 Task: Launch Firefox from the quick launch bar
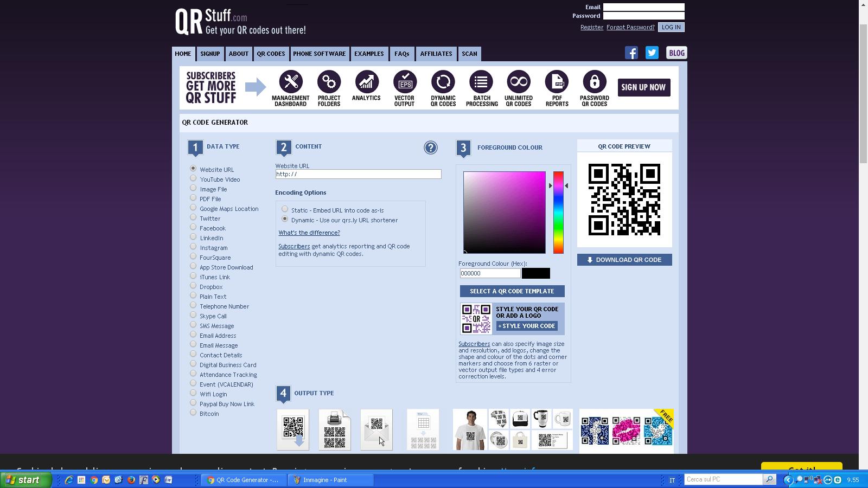131,480
